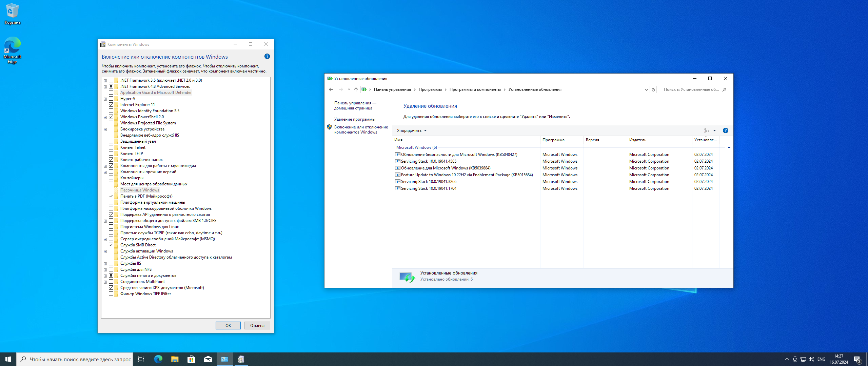
Task: Click Панель управления breadcrumb item
Action: pyautogui.click(x=392, y=89)
